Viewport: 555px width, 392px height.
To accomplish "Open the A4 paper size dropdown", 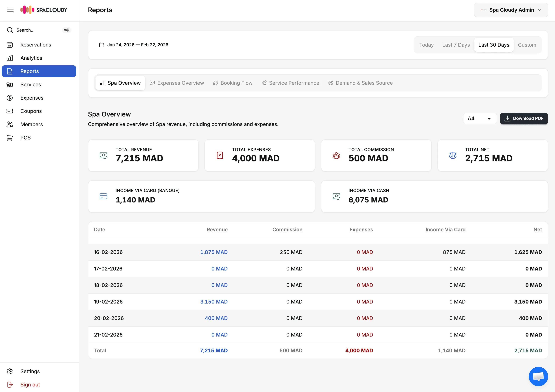I will coord(480,118).
